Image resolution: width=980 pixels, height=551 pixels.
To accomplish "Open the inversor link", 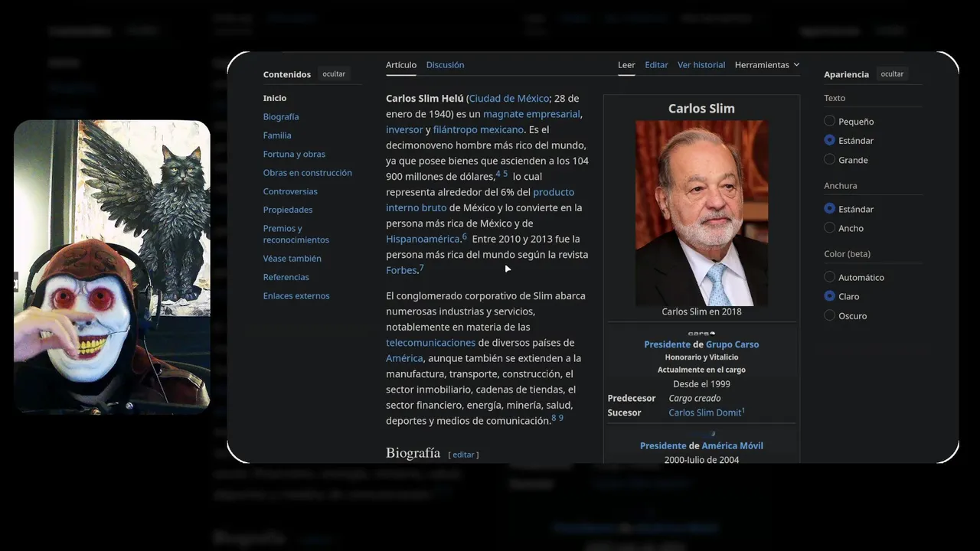I will [404, 130].
